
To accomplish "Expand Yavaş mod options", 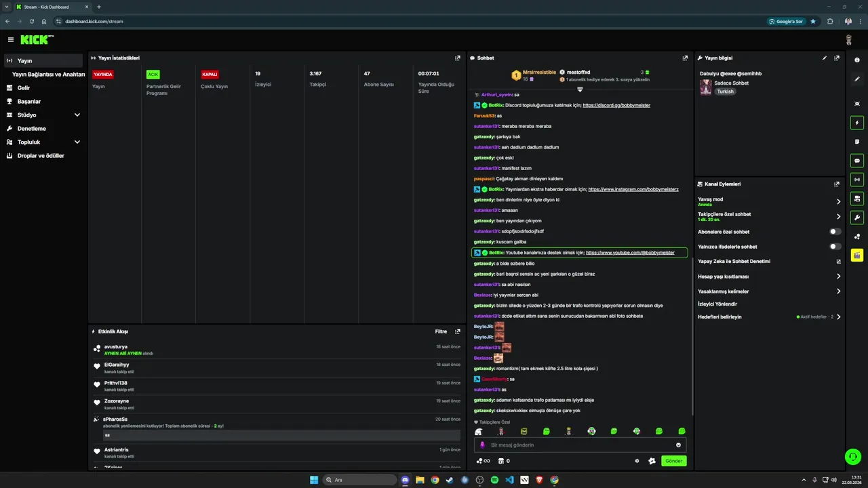I will click(838, 201).
